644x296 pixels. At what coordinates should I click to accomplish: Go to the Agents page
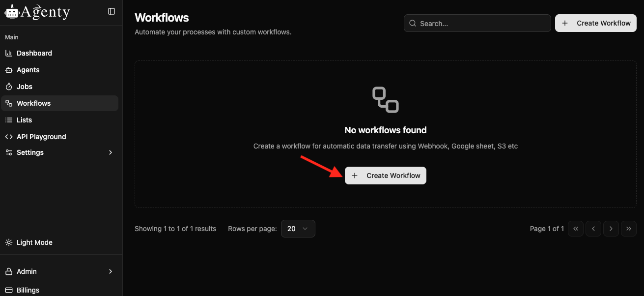pyautogui.click(x=28, y=70)
